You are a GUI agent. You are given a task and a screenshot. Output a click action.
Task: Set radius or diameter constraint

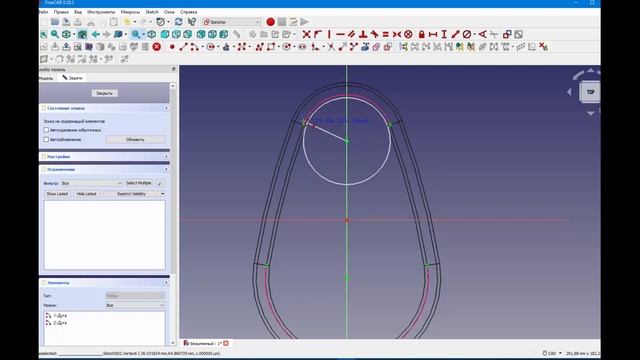pos(467,34)
